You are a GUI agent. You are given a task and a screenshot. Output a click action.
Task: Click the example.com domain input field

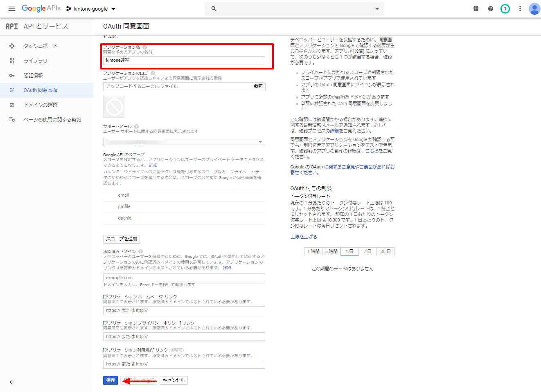coord(184,278)
